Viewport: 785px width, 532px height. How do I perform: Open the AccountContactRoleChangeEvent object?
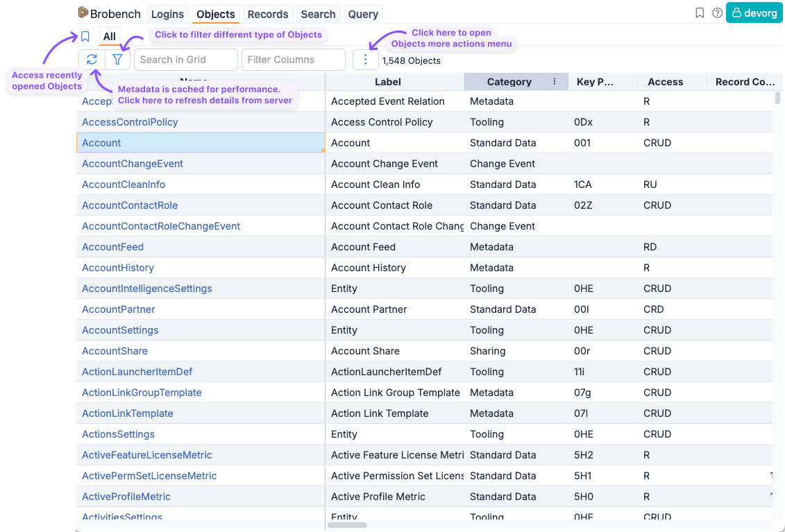(161, 226)
